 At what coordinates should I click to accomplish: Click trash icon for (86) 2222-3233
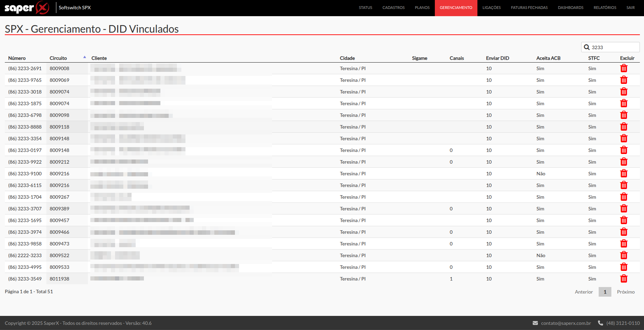(x=624, y=255)
